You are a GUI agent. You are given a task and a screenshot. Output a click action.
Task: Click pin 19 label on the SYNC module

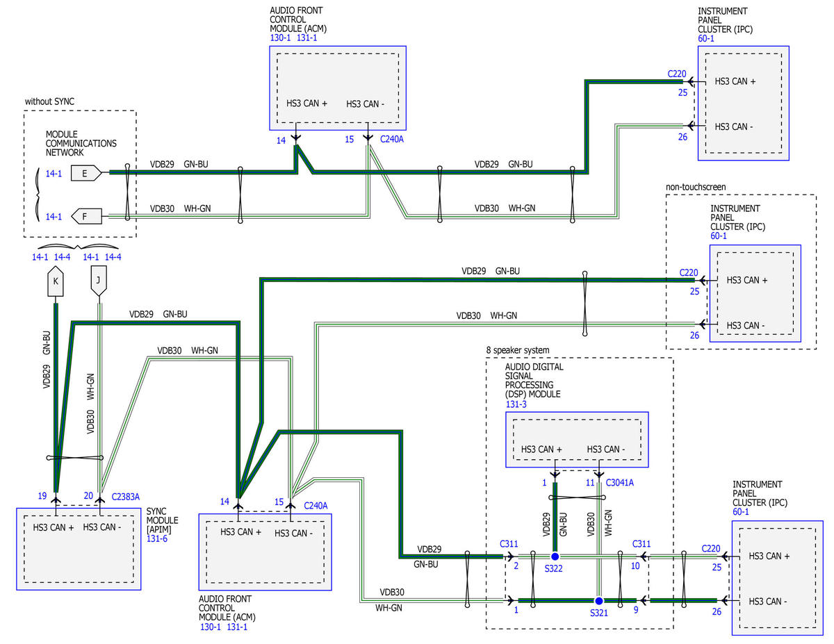[42, 496]
